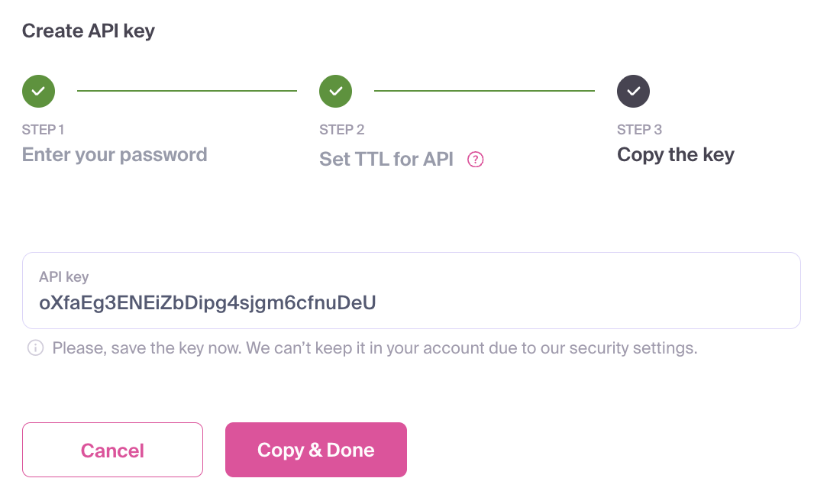Open the TTL help question mark icon
This screenshot has height=504, width=814.
pyautogui.click(x=476, y=160)
